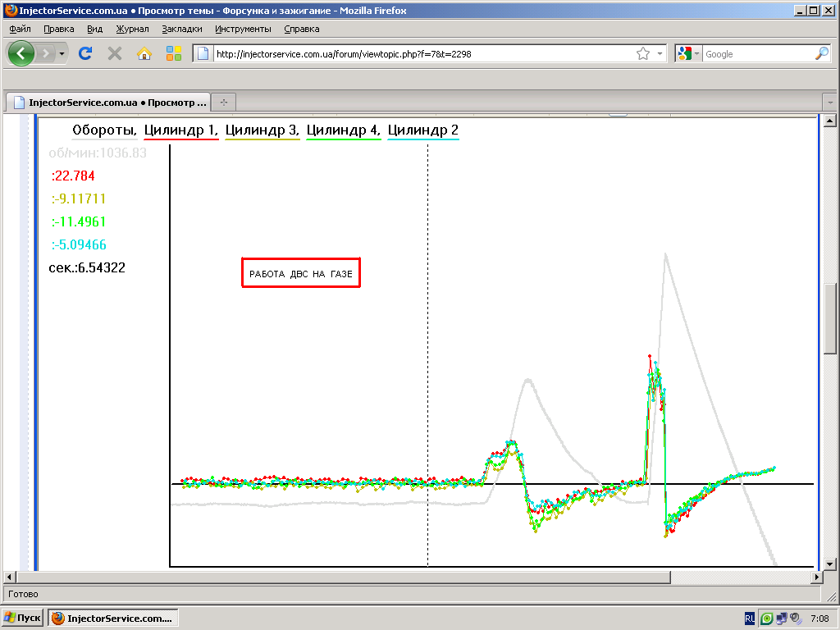Open the Инструменты menu
The image size is (840, 630).
(243, 29)
